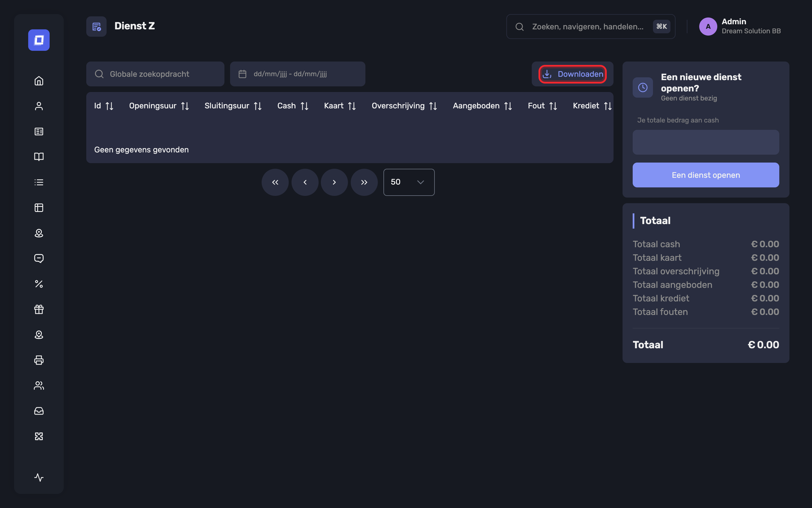The image size is (812, 508).
Task: Open the activity pulse icon in sidebar
Action: (x=39, y=478)
